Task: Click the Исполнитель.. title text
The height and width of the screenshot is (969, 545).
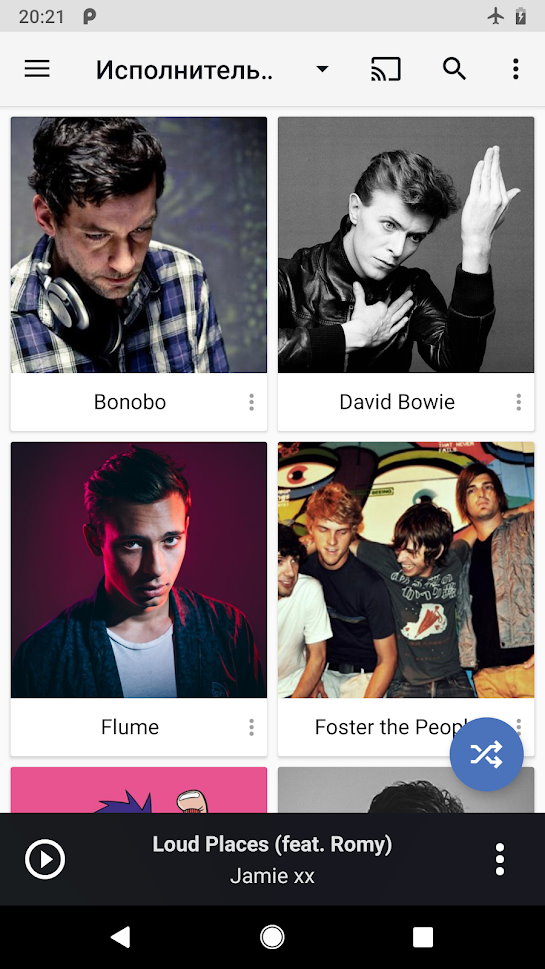Action: [184, 70]
